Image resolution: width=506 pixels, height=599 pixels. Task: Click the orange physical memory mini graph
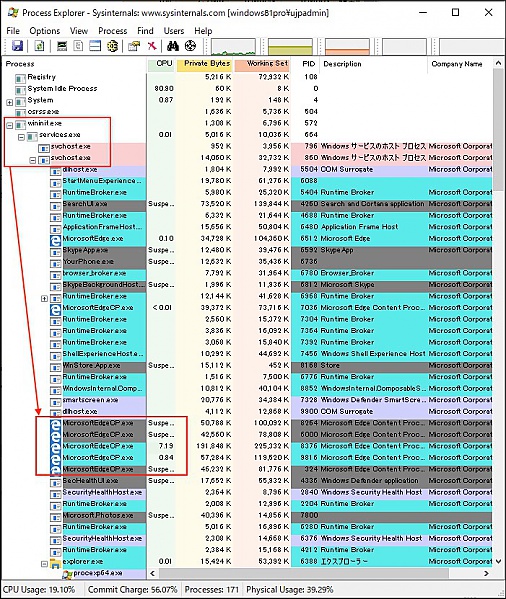348,47
